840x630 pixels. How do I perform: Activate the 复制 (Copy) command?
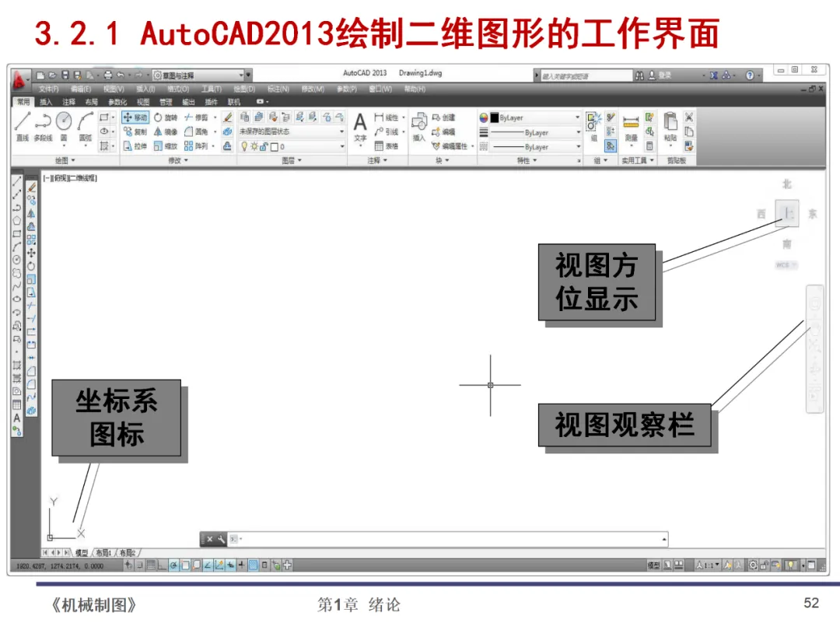point(135,131)
